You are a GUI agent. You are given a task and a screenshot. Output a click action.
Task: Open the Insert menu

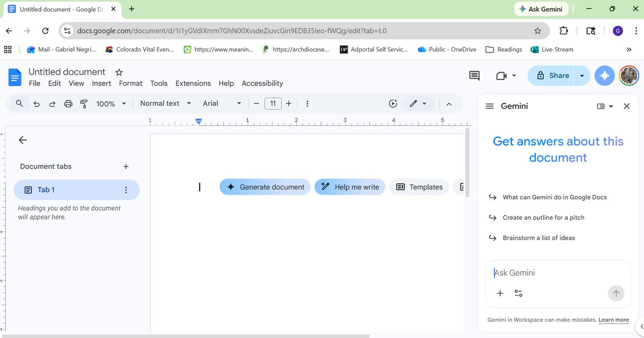tap(101, 83)
